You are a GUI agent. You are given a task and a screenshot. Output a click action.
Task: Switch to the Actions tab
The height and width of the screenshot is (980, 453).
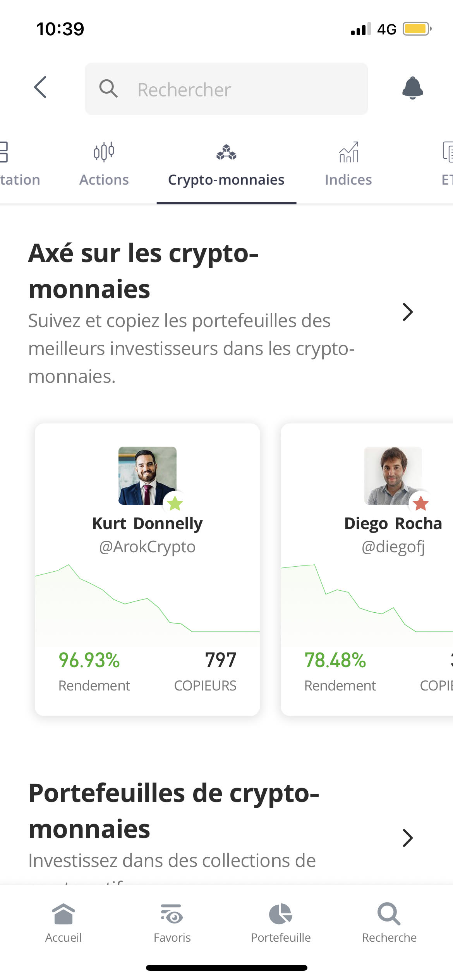click(x=103, y=179)
